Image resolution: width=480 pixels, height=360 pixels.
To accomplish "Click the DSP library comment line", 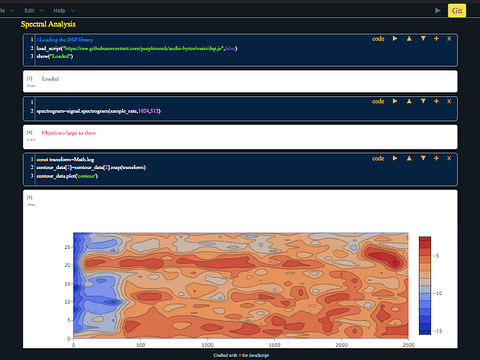I will 65,40.
